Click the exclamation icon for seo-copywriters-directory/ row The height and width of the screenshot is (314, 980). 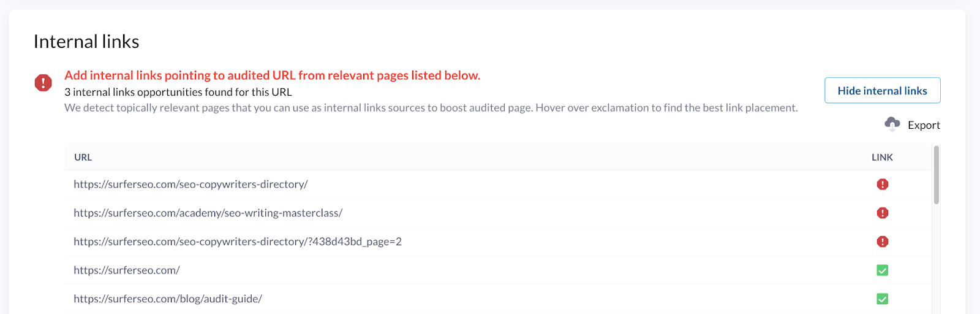pos(883,184)
